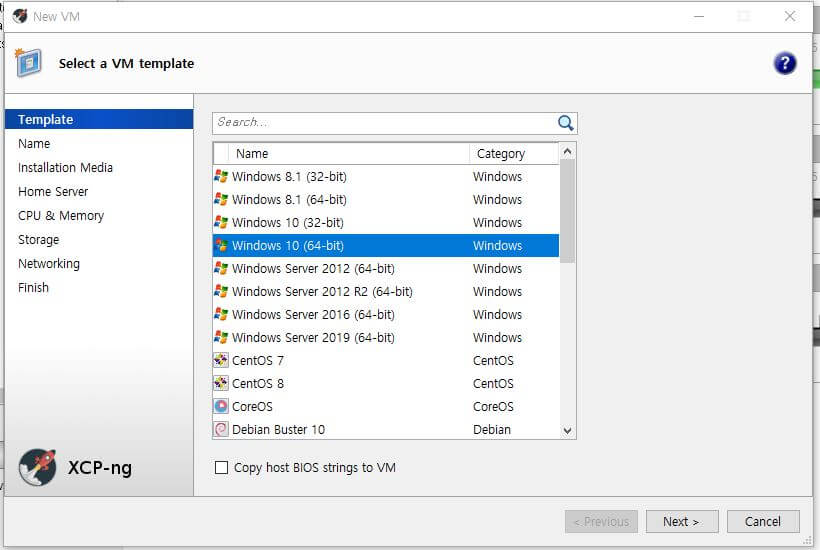This screenshot has width=820, height=550.
Task: Cancel the New VM wizard
Action: [763, 521]
